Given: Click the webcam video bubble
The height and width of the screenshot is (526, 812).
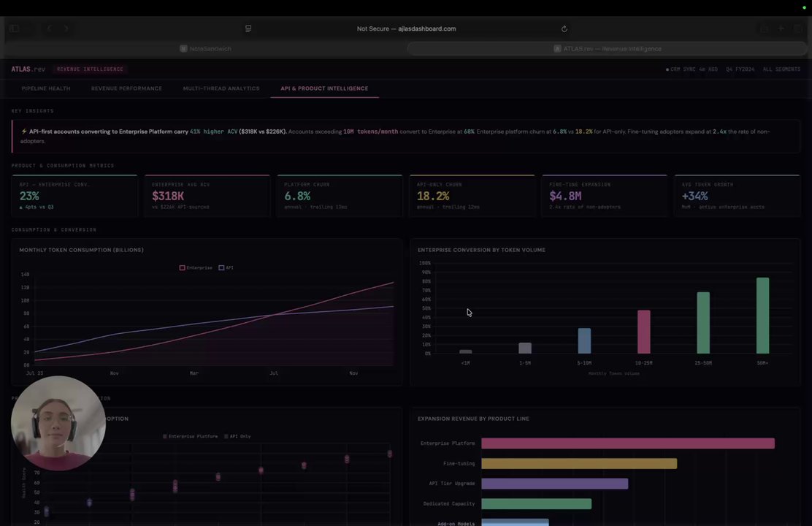Looking at the screenshot, I should (58, 424).
